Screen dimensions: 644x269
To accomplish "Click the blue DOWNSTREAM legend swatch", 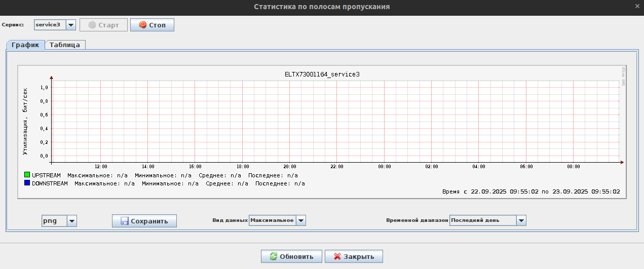I will (27, 183).
